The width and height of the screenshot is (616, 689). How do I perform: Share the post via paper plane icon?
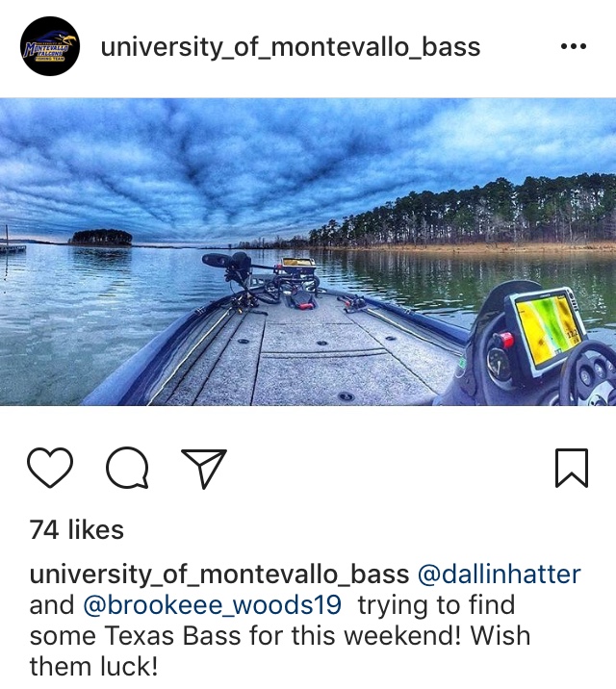click(x=204, y=469)
